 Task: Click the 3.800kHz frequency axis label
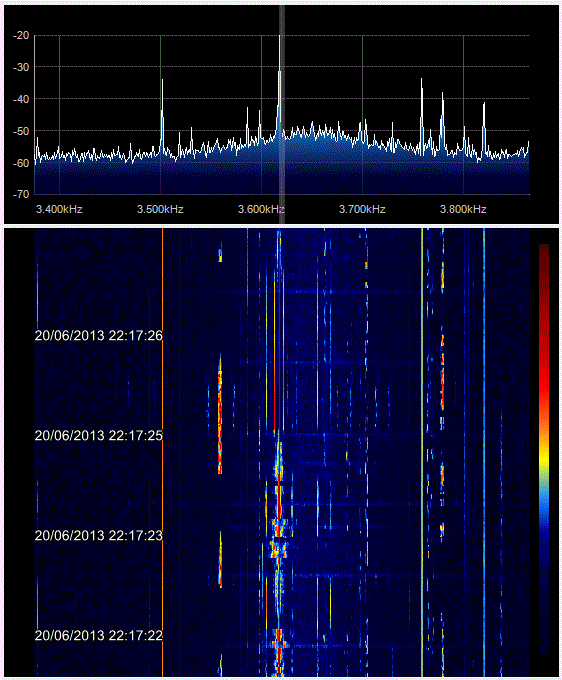coord(463,209)
